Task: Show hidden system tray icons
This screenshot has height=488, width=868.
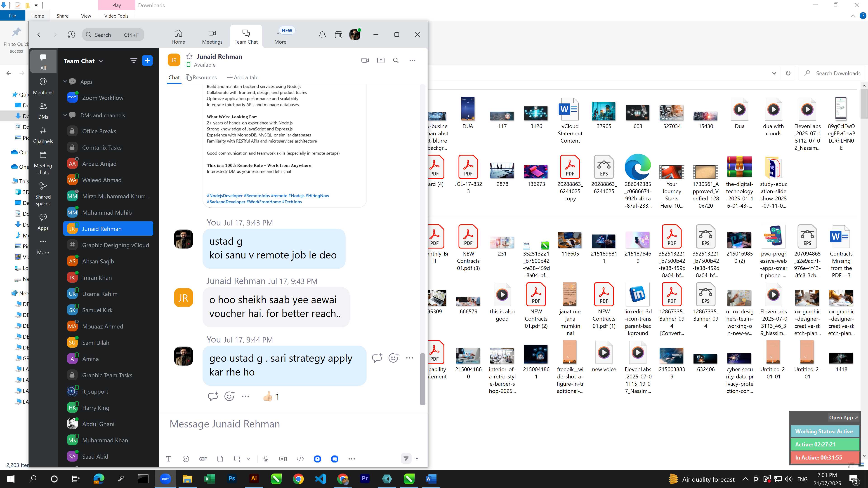Action: [x=745, y=479]
